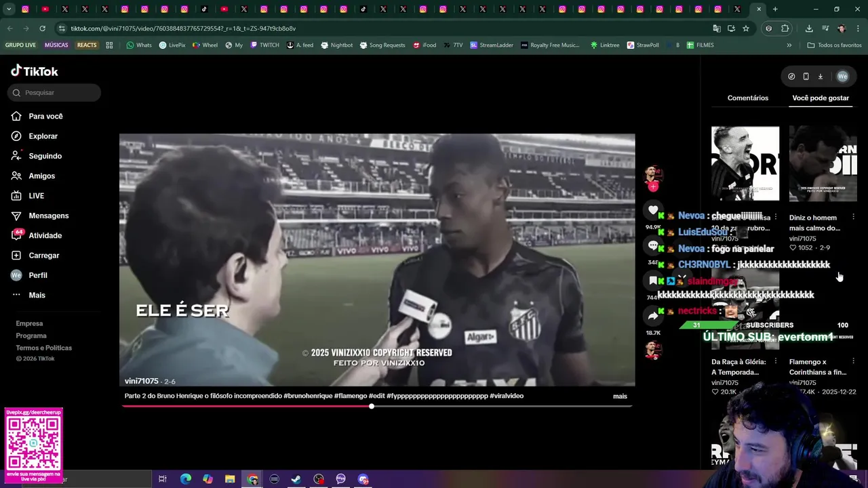
Task: Click the #brunohenrique hashtag
Action: (x=308, y=396)
